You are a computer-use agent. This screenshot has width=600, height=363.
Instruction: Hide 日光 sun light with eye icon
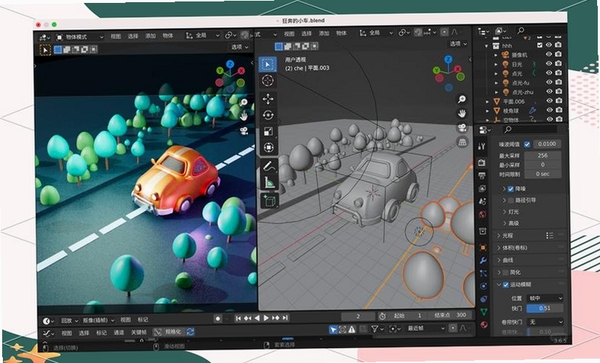(549, 63)
